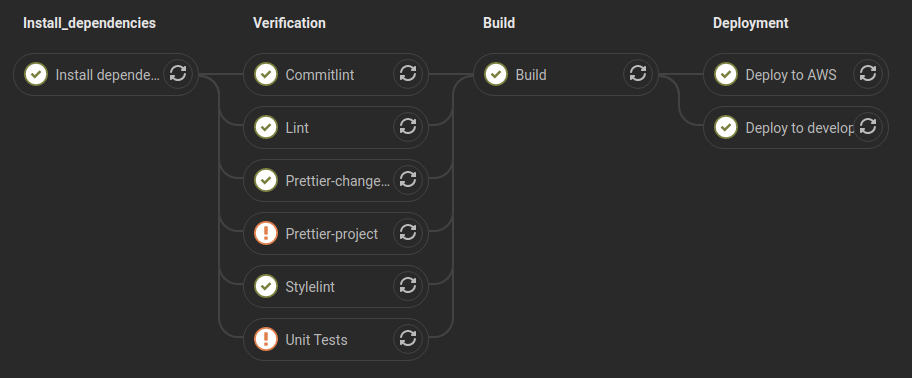Rerun the Prettier-changes job
The height and width of the screenshot is (378, 912).
pyautogui.click(x=408, y=180)
